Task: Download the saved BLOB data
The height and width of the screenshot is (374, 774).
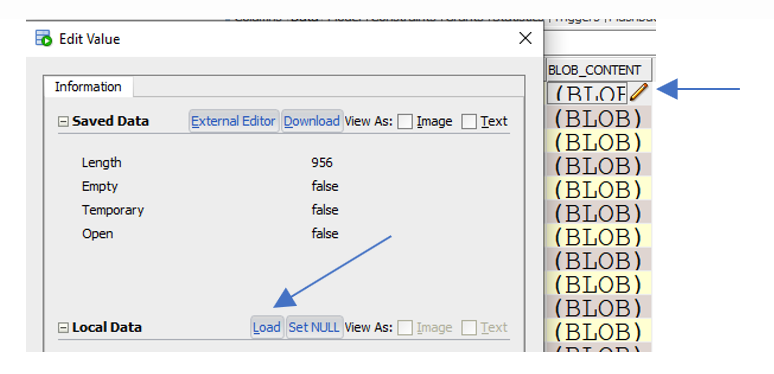Action: [x=312, y=121]
